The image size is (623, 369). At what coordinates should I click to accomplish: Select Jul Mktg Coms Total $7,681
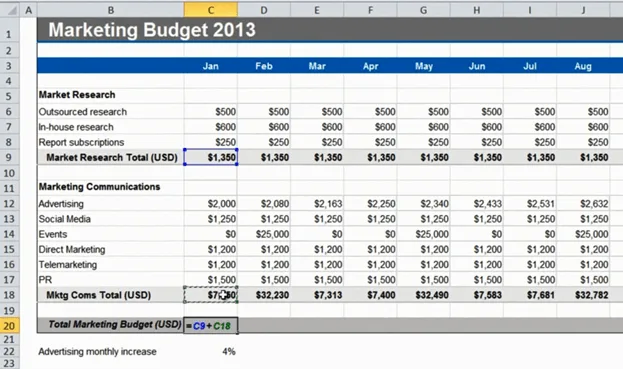pos(530,295)
